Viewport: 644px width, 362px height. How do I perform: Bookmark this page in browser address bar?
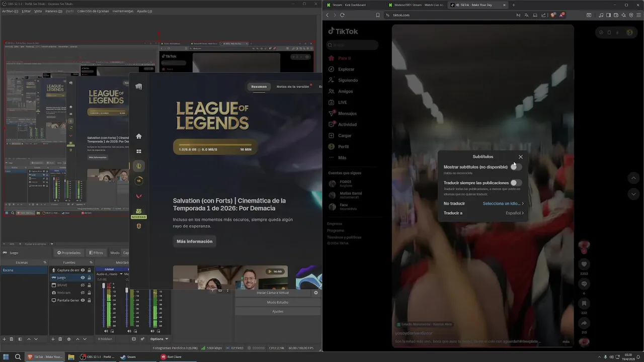tap(378, 15)
